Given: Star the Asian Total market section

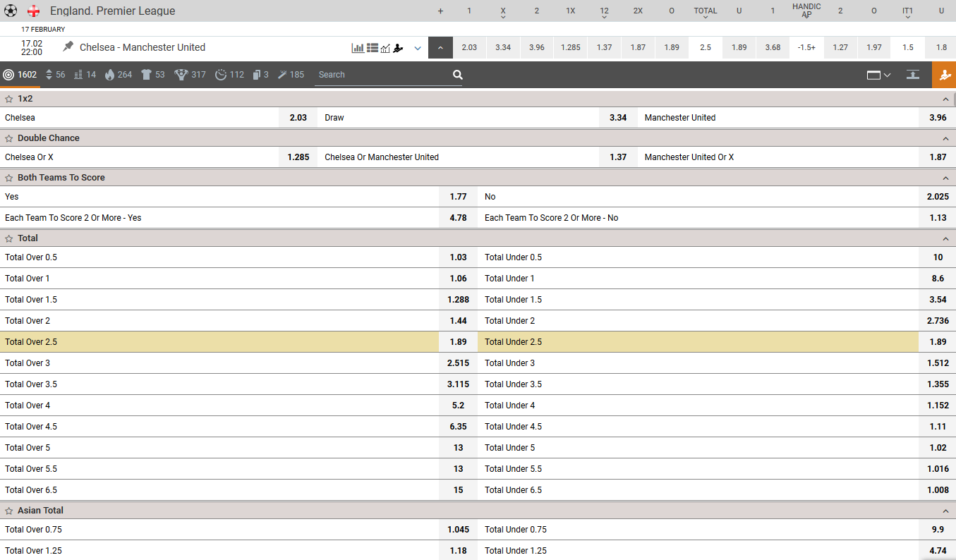Looking at the screenshot, I should coord(9,511).
